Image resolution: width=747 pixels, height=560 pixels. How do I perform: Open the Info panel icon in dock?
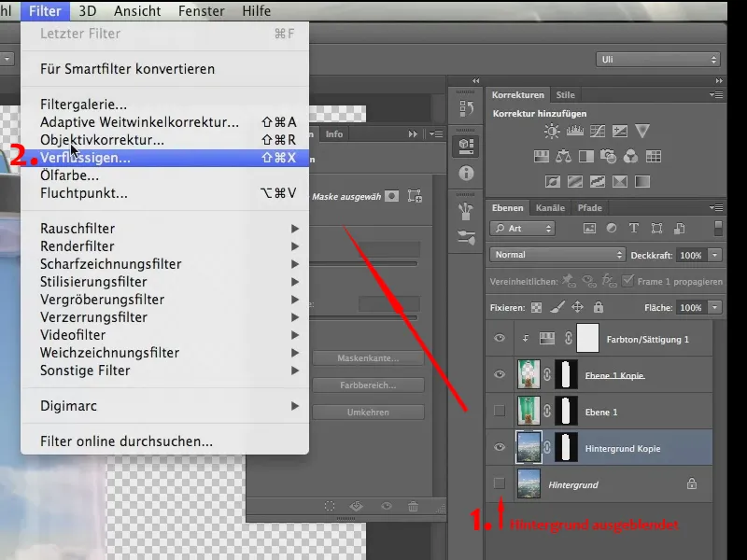466,173
